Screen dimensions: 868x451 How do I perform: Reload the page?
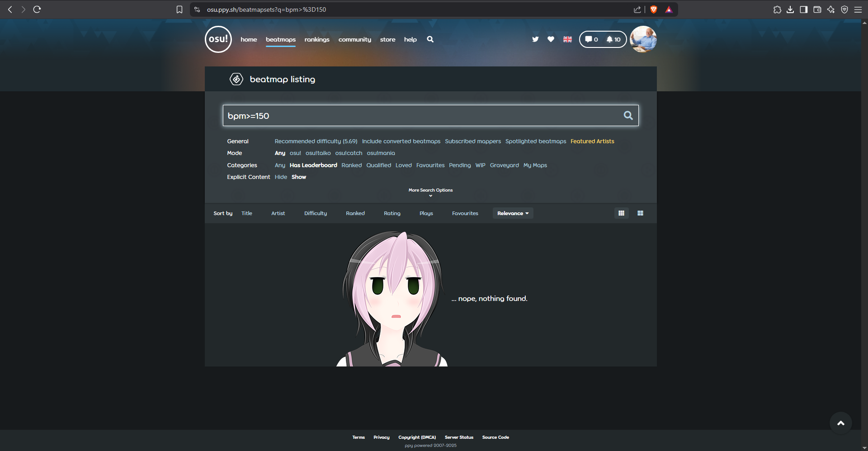coord(37,9)
